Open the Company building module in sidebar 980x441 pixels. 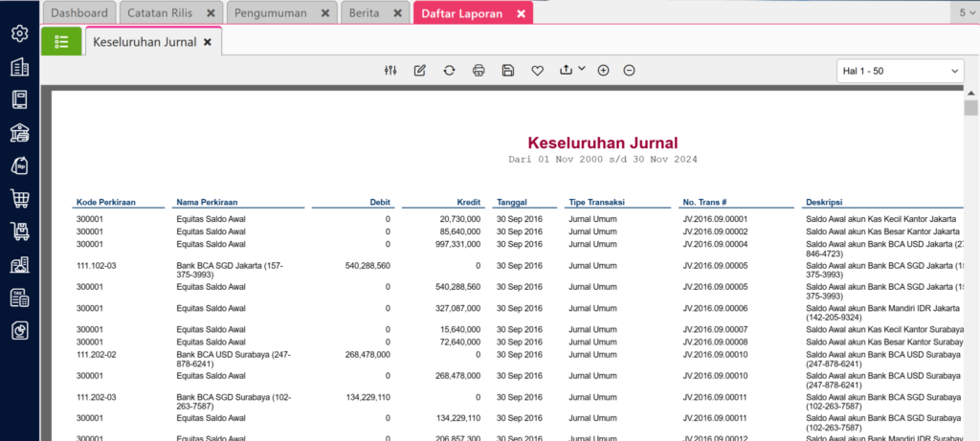(20, 67)
